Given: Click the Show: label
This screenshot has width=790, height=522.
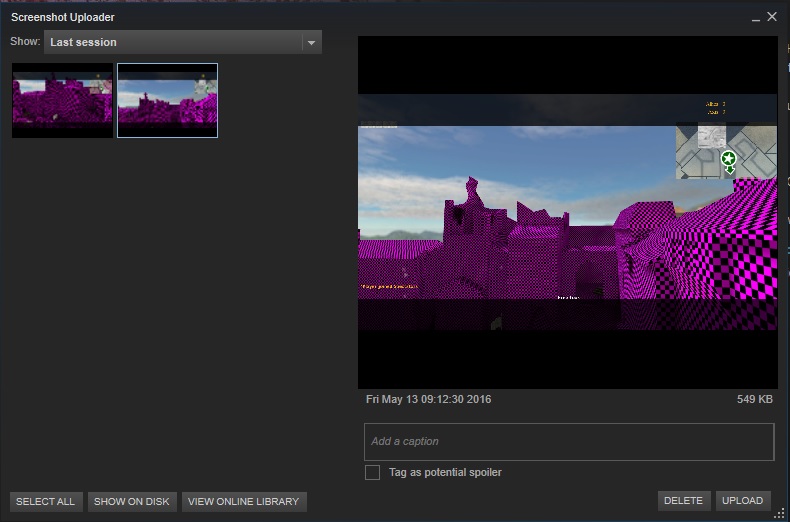Looking at the screenshot, I should coord(25,41).
